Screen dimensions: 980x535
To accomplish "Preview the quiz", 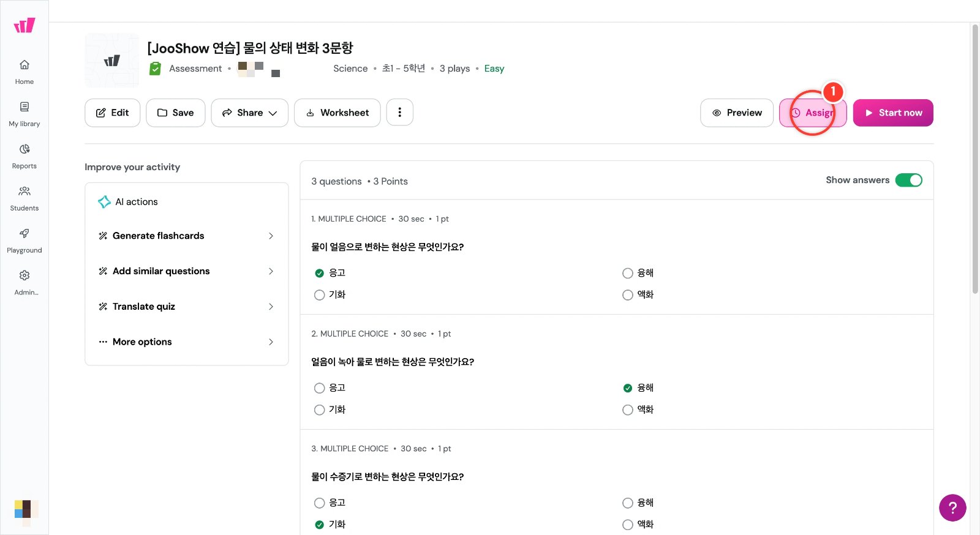I will pyautogui.click(x=737, y=113).
